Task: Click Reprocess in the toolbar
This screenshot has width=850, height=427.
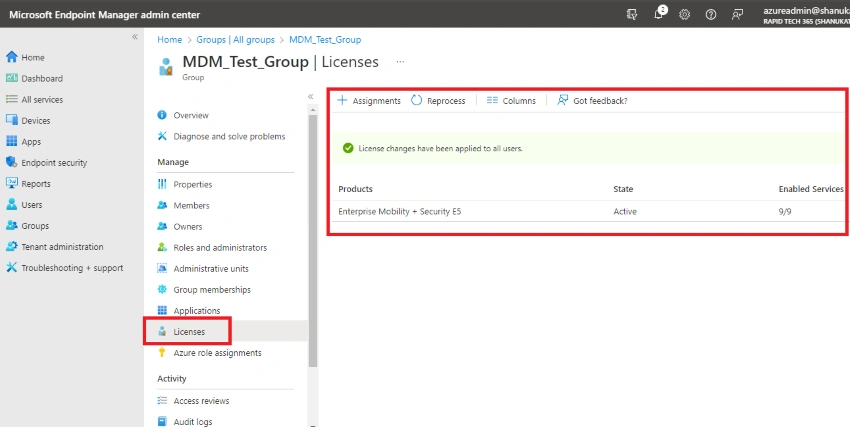Action: coord(438,101)
